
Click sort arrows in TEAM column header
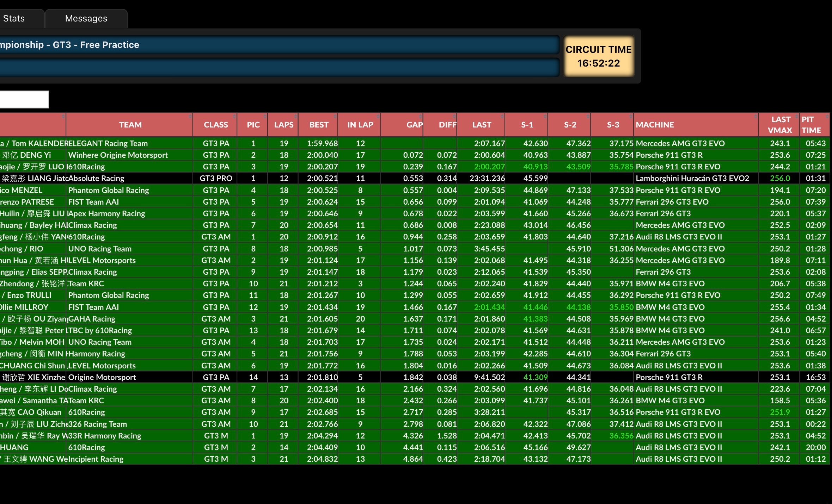coord(190,116)
